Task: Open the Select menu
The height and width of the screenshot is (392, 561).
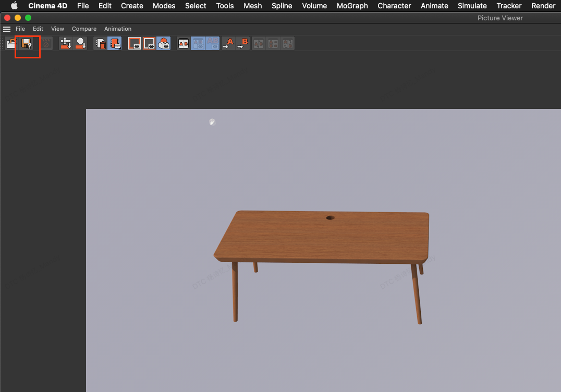Action: [196, 6]
